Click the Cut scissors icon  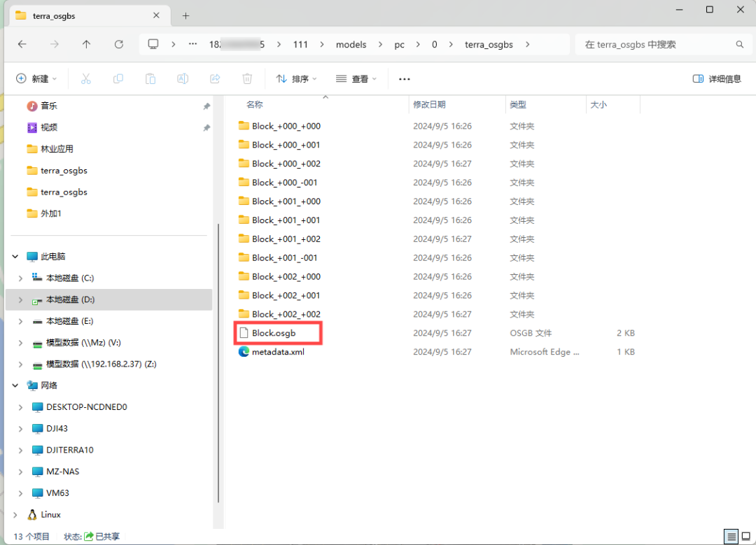[x=86, y=78]
